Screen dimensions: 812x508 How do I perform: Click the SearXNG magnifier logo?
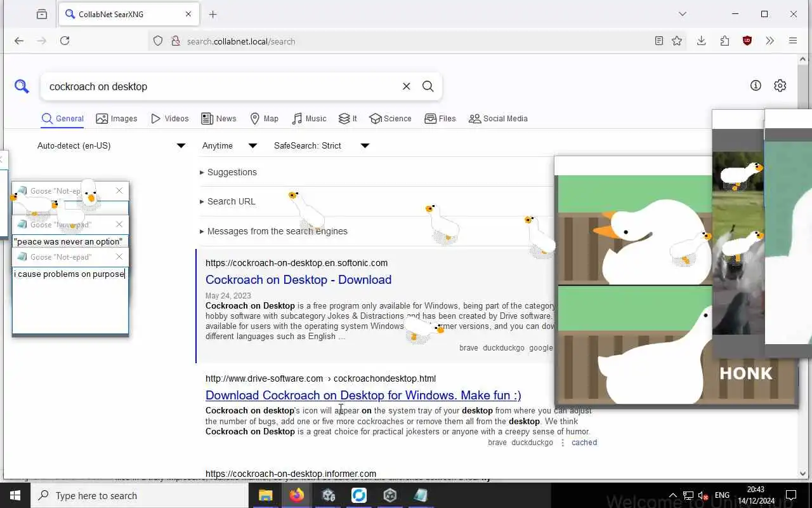(x=22, y=86)
